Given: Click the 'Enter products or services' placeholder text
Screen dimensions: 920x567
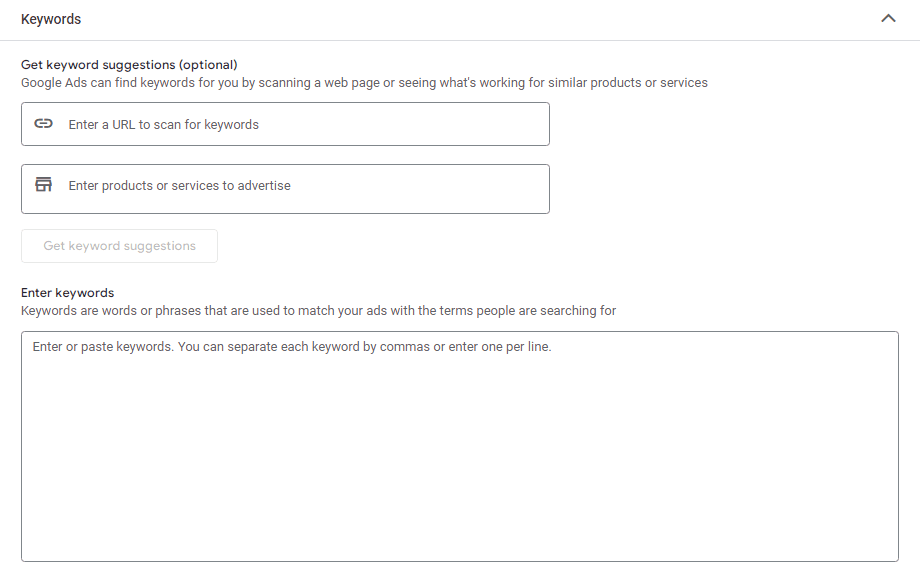Looking at the screenshot, I should [180, 185].
